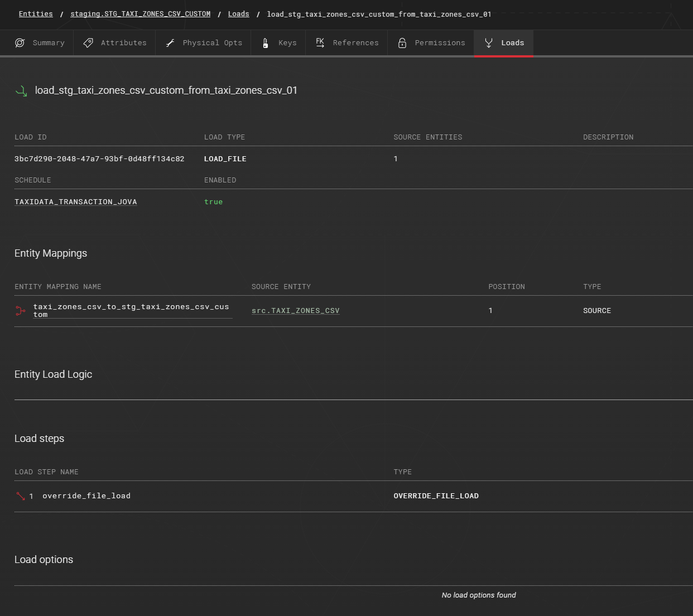Click the Load ID value 3bc7d290
The image size is (693, 616).
[99, 159]
